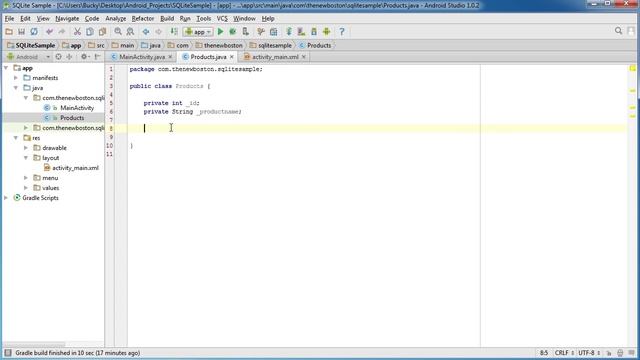Open the Build menu
Viewport: 640px width, 360px height.
pyautogui.click(x=167, y=18)
